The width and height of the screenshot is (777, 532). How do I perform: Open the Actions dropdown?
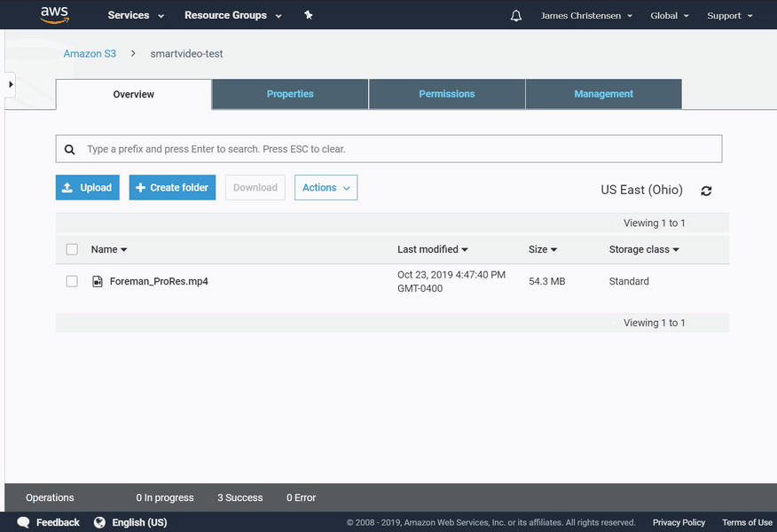coord(325,187)
